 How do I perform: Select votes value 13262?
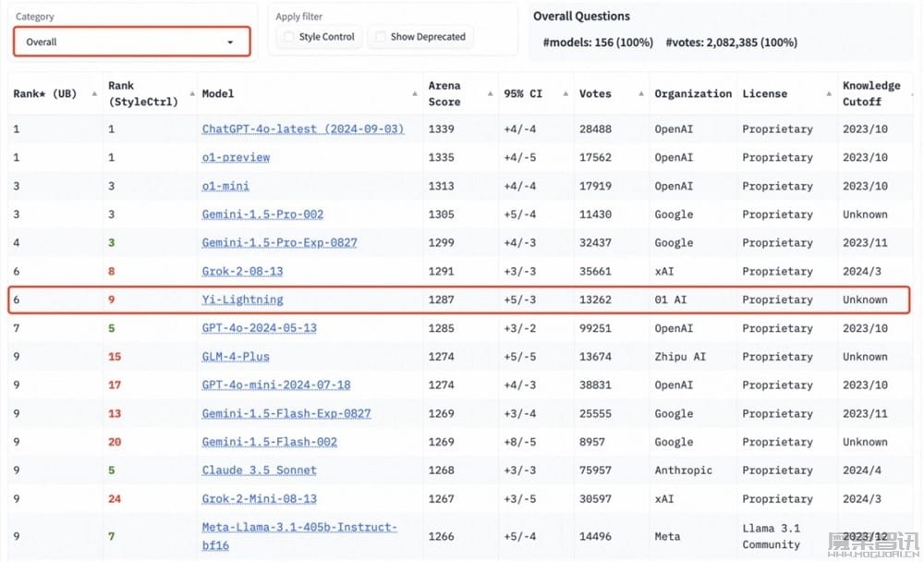point(595,299)
